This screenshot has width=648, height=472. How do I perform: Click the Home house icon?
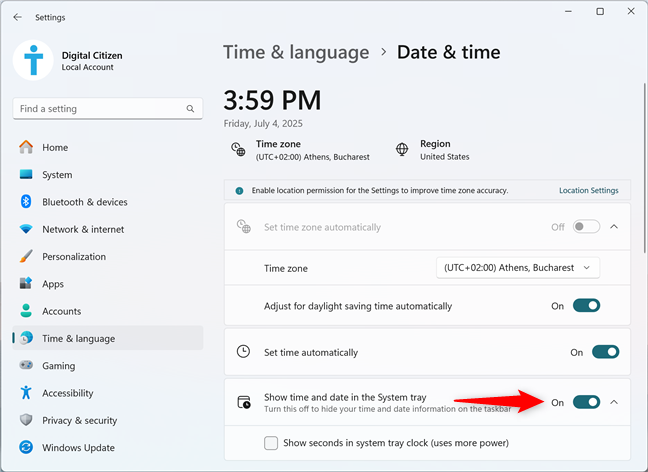[x=26, y=147]
